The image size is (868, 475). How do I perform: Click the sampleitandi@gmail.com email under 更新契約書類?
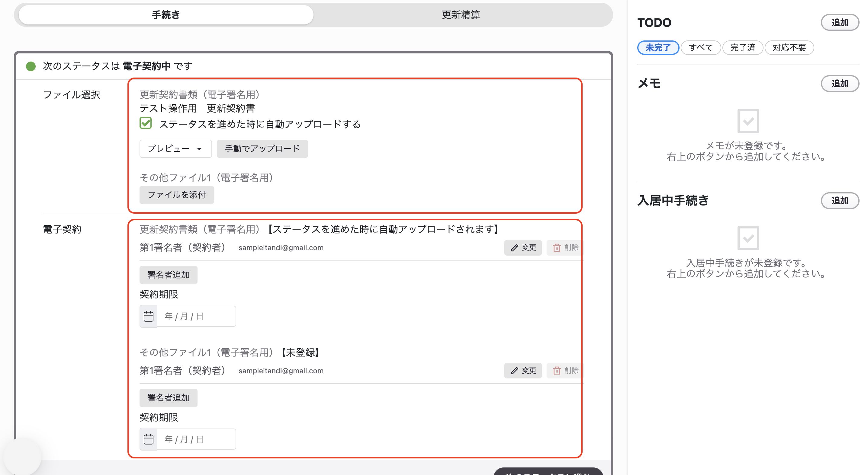(x=281, y=248)
